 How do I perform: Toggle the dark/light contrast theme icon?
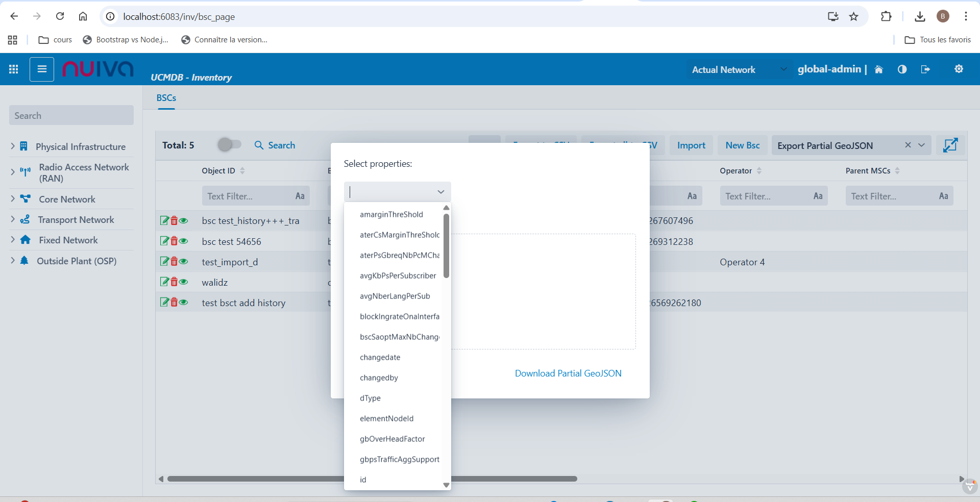tap(902, 69)
